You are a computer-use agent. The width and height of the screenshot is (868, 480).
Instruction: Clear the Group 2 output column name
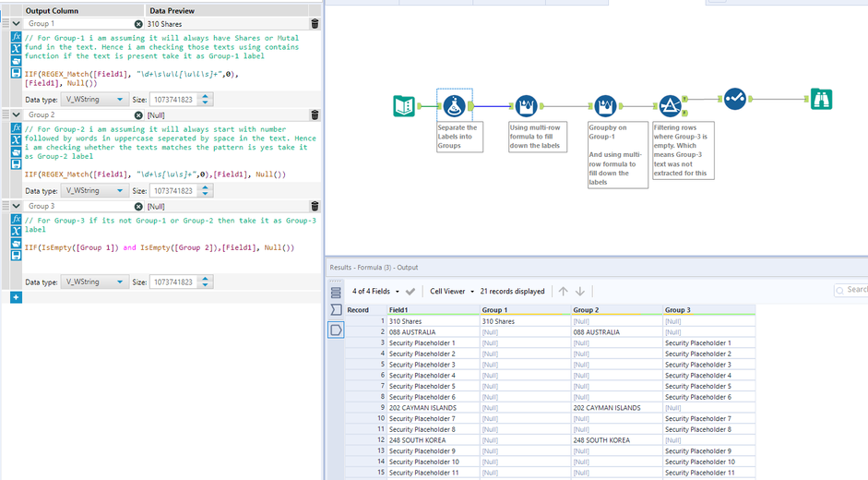click(138, 114)
